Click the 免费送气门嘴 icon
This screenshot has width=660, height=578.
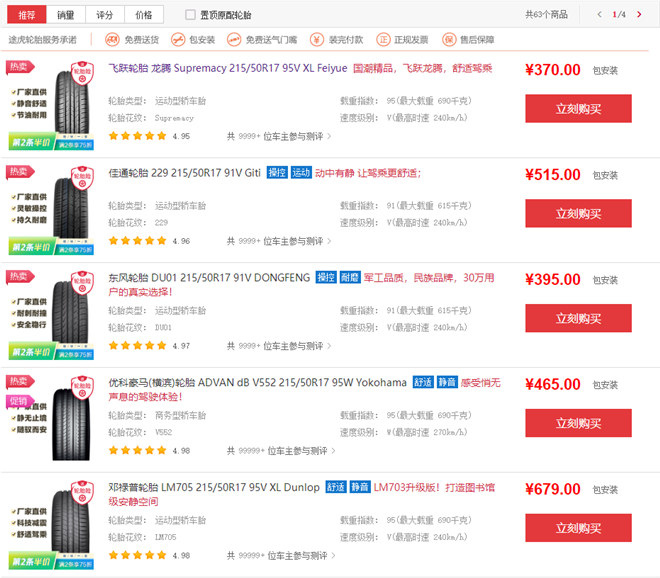[x=234, y=40]
